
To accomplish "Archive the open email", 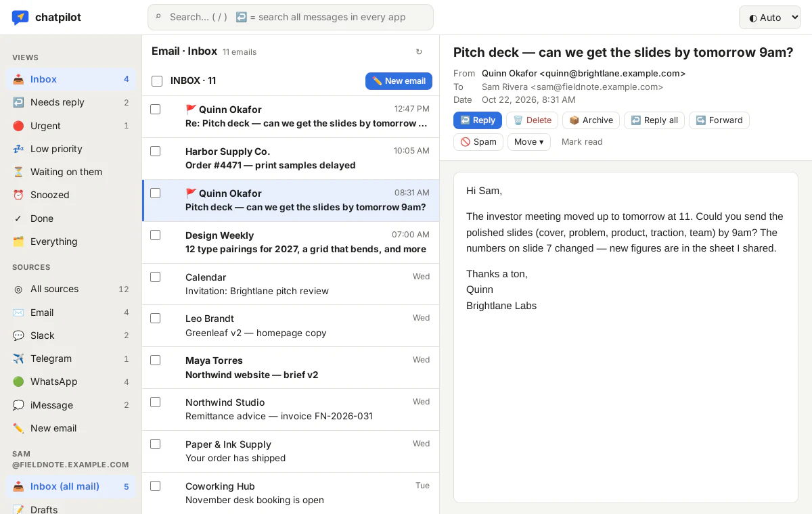I will pos(591,120).
